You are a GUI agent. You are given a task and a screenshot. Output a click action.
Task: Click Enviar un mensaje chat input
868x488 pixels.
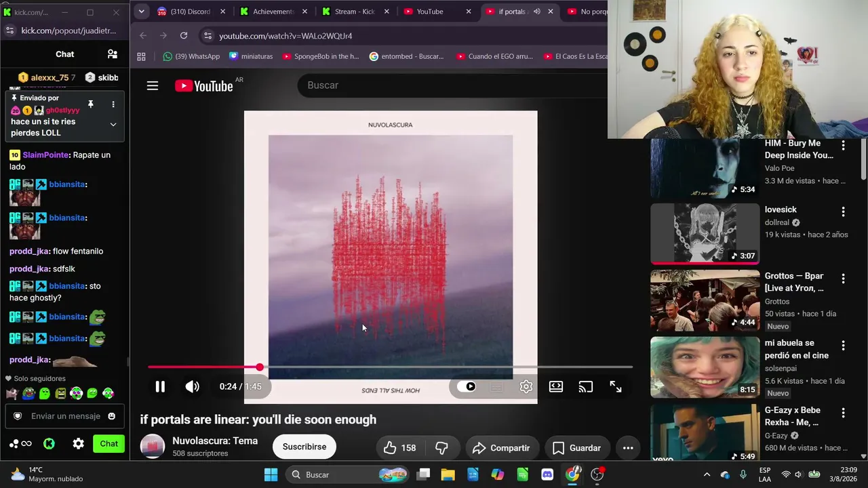(65, 416)
